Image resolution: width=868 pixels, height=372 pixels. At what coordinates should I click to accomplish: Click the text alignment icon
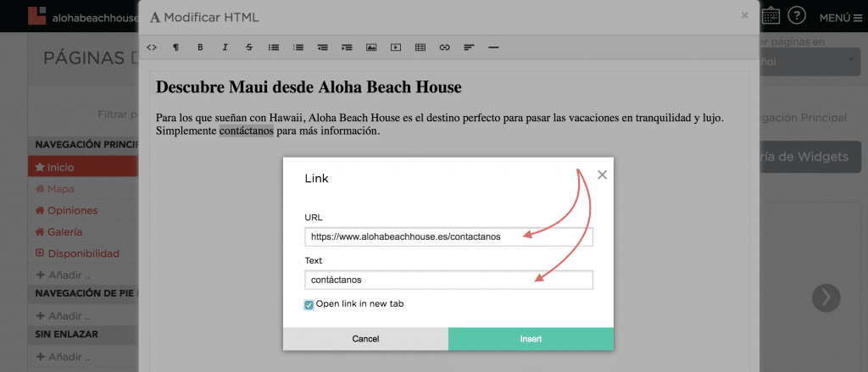pos(469,47)
